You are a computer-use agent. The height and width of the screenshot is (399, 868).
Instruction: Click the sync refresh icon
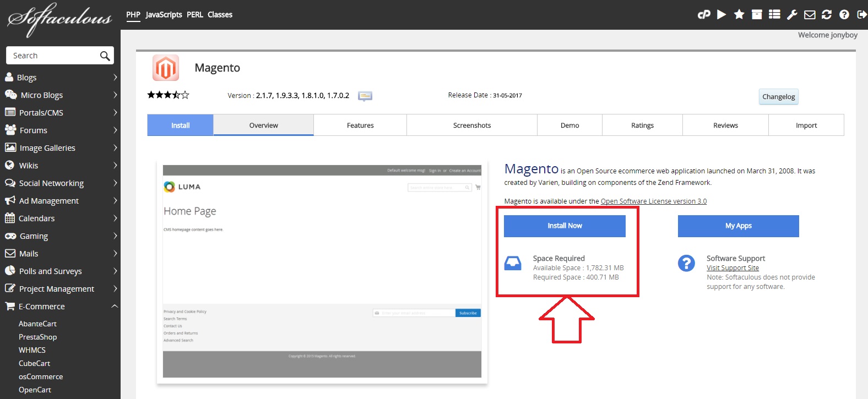point(827,15)
